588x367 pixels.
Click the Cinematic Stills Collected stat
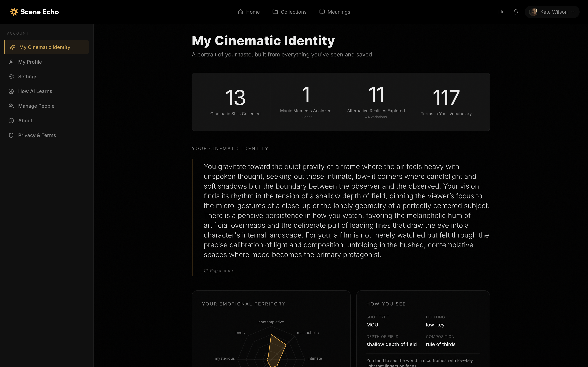[235, 102]
